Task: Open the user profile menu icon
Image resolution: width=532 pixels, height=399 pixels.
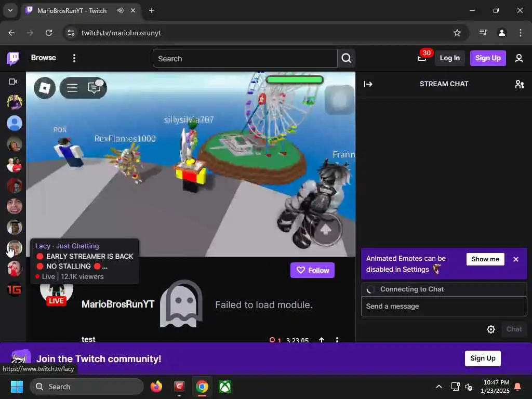Action: pyautogui.click(x=519, y=58)
